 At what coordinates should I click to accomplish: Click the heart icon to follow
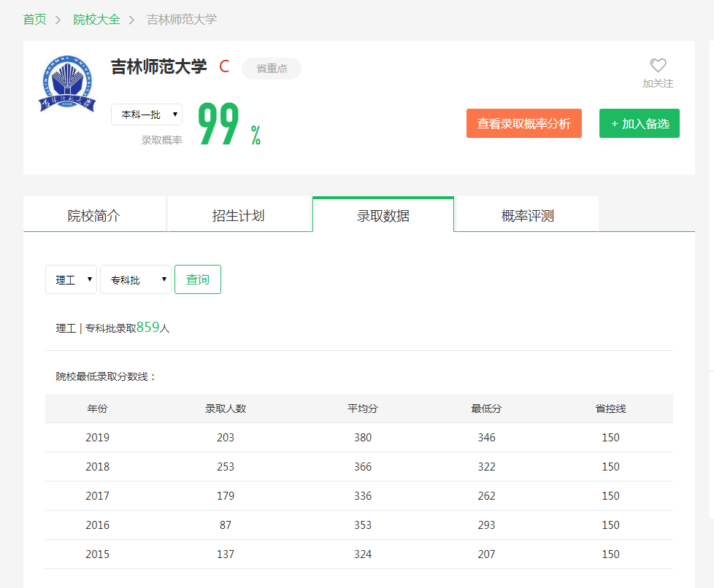tap(658, 65)
